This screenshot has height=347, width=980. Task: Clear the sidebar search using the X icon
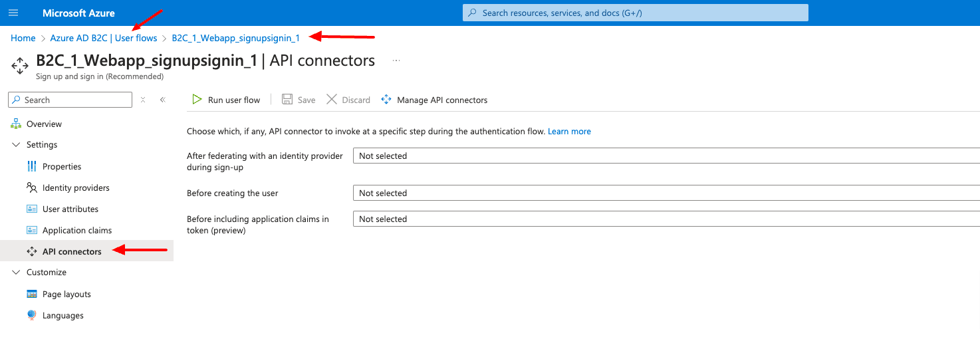[143, 100]
